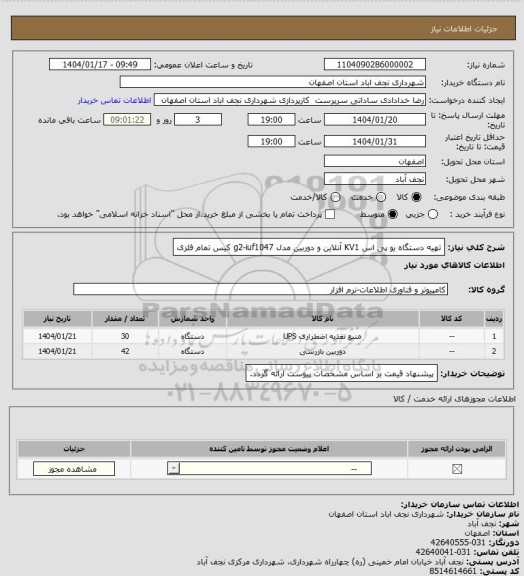
Task: Click the request creator name field
Action: 290,100
